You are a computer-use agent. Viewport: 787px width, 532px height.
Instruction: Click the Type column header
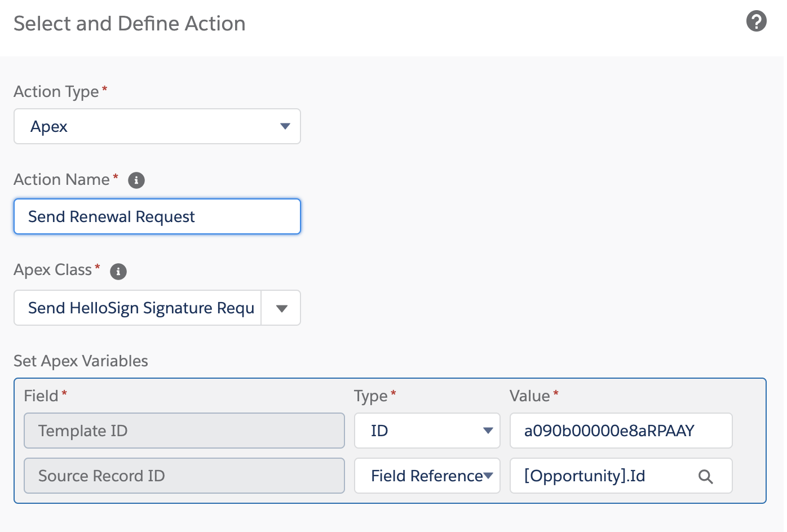tap(371, 396)
